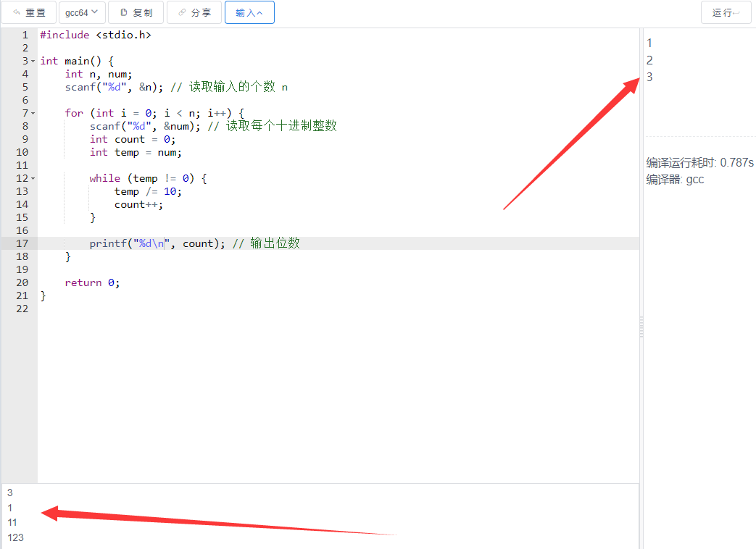Click the 复制 copy button

tap(136, 12)
